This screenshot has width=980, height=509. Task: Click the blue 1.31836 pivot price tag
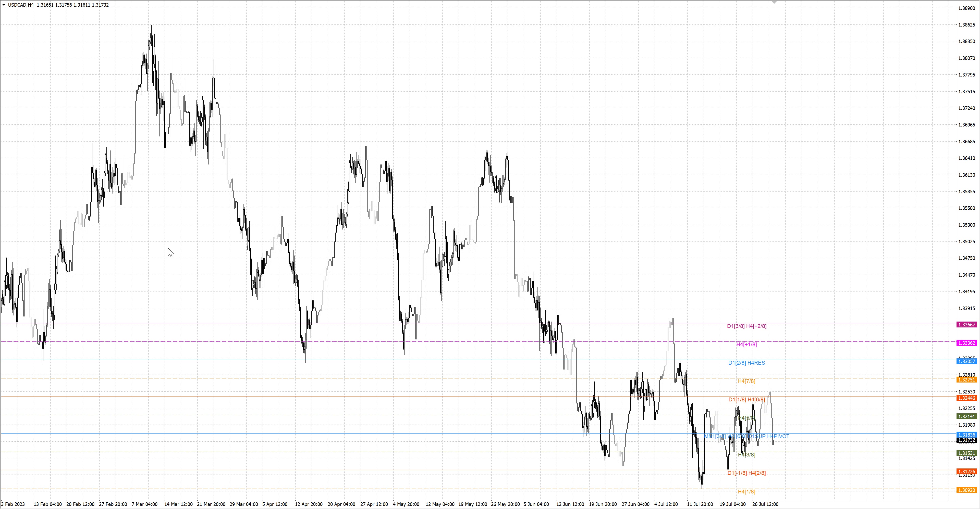(966, 435)
